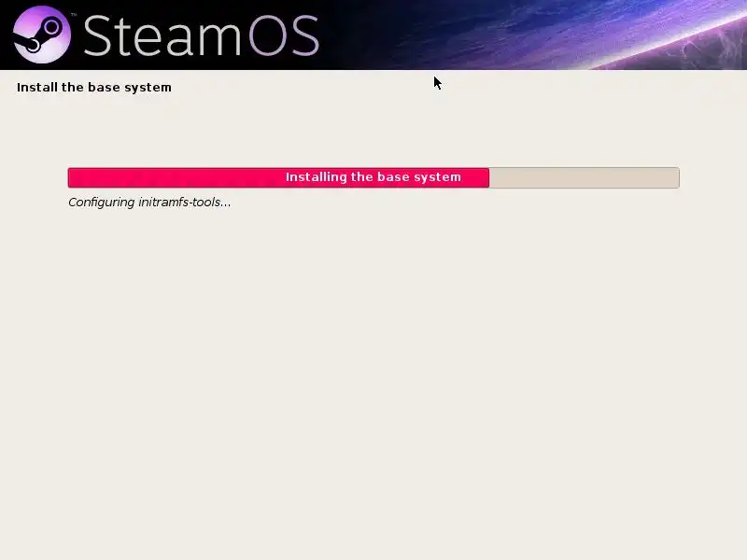The height and width of the screenshot is (560, 747).
Task: Click the Steam logo icon in the banner
Action: (x=42, y=35)
